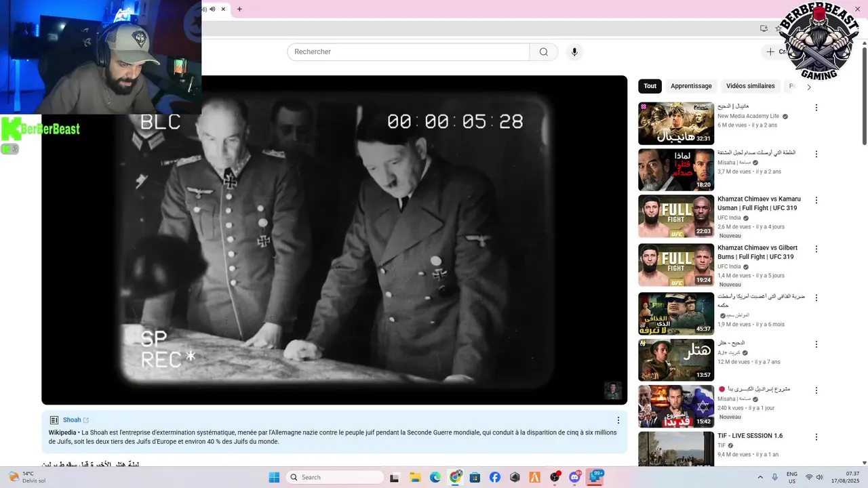Select the Apprentissage filter chip
This screenshot has width=868, height=488.
point(691,86)
